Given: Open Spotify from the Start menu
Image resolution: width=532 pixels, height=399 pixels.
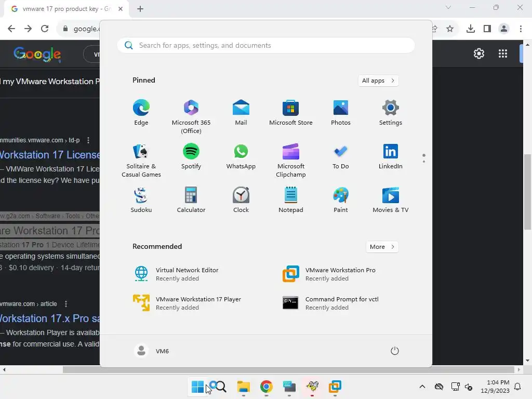Looking at the screenshot, I should pos(191,157).
